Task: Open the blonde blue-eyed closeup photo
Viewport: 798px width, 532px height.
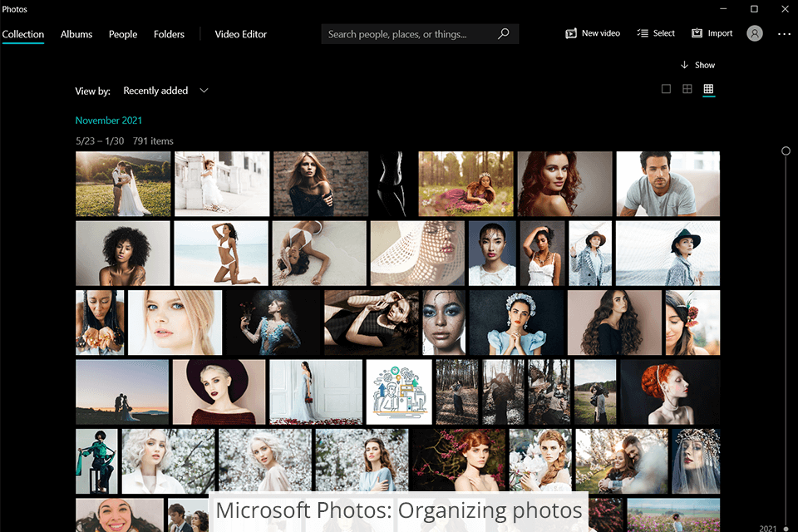Action: tap(175, 323)
